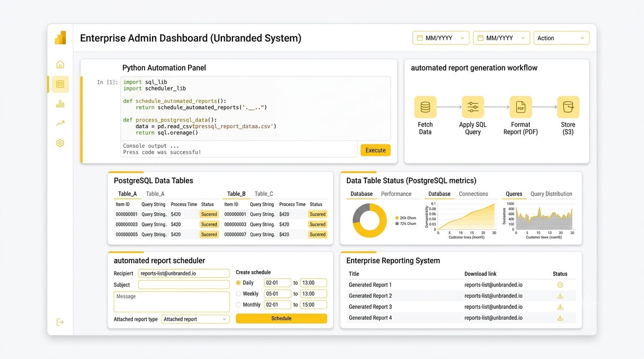
Task: Click Item ID 000000005 in the table
Action: [x=126, y=235]
